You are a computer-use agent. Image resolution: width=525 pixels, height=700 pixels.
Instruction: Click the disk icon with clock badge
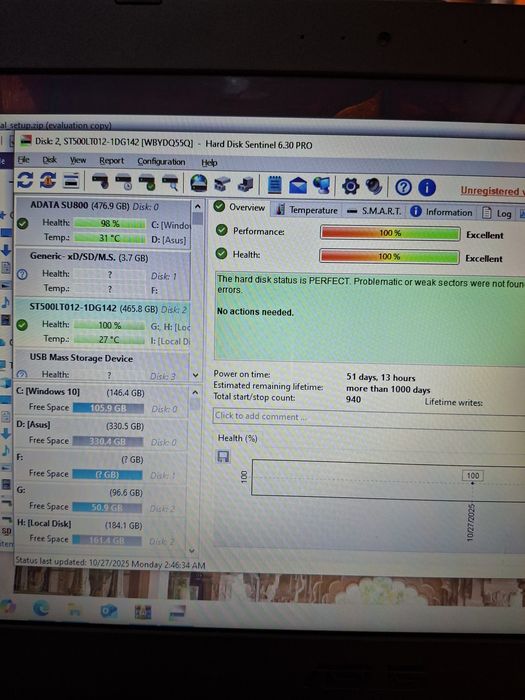coord(124,182)
